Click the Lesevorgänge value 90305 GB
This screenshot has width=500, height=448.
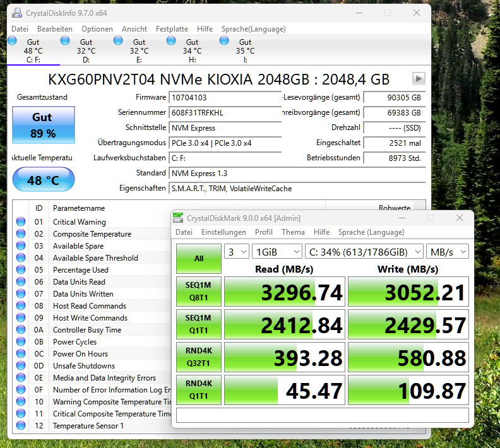pos(395,98)
